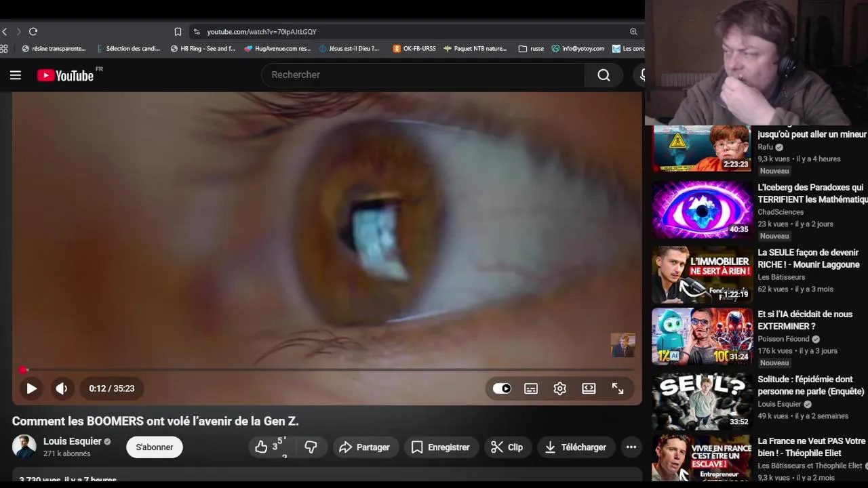This screenshot has width=868, height=488.
Task: Open 'HugAvenue.com res...' bookmark
Action: click(277, 49)
